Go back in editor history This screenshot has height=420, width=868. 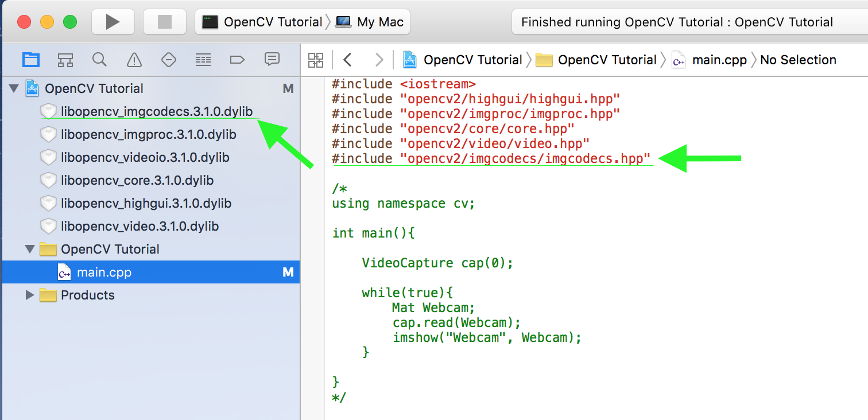pyautogui.click(x=347, y=60)
